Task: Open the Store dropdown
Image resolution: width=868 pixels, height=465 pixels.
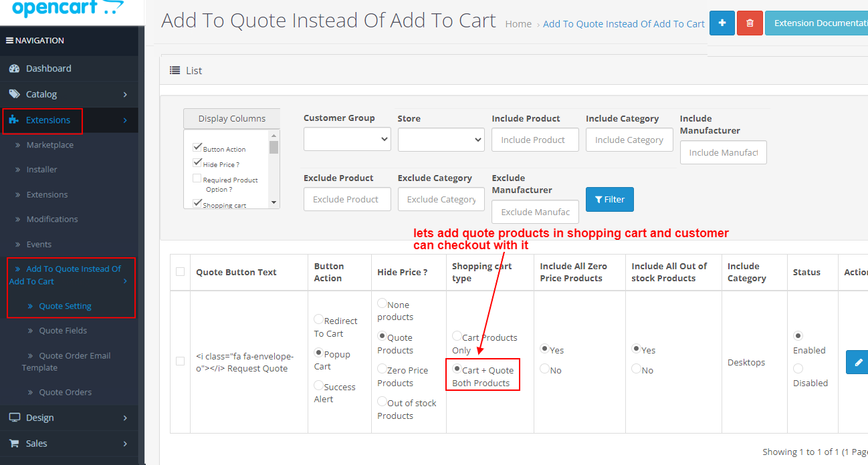Action: [441, 140]
